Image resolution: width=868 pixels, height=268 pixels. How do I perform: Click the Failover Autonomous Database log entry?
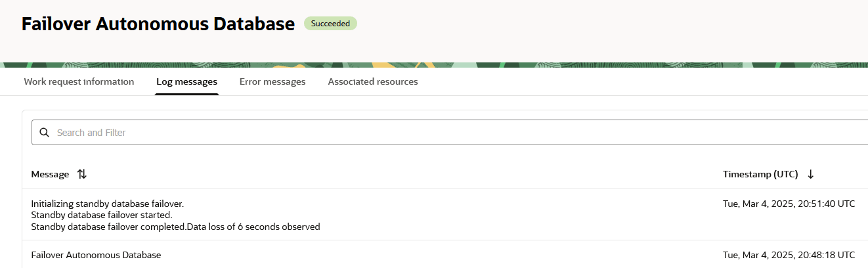pyautogui.click(x=96, y=255)
